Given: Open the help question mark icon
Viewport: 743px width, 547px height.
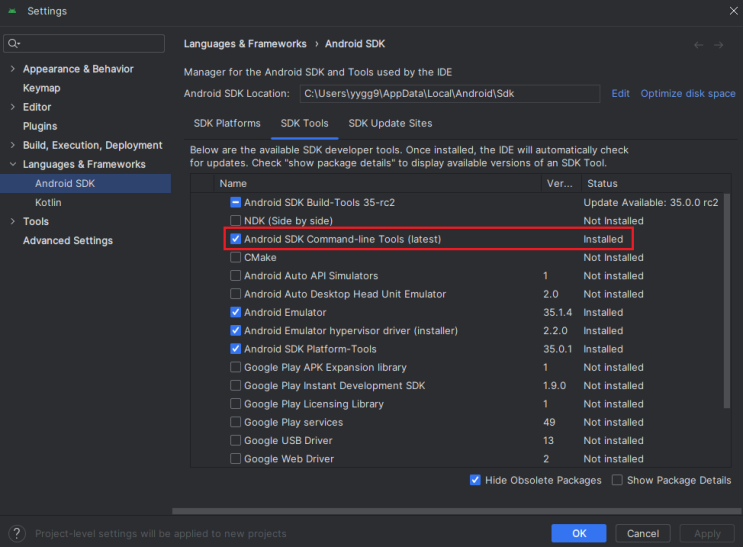Looking at the screenshot, I should click(17, 534).
